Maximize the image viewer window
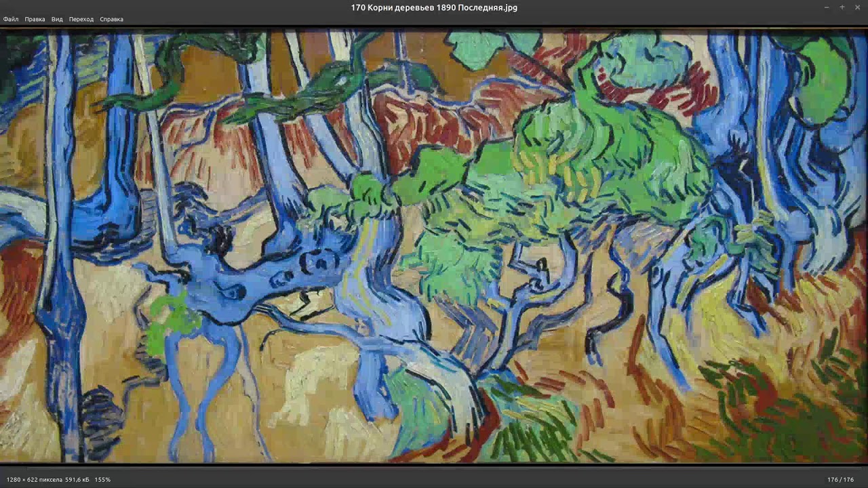Screen dimensions: 868x488 [x=842, y=7]
